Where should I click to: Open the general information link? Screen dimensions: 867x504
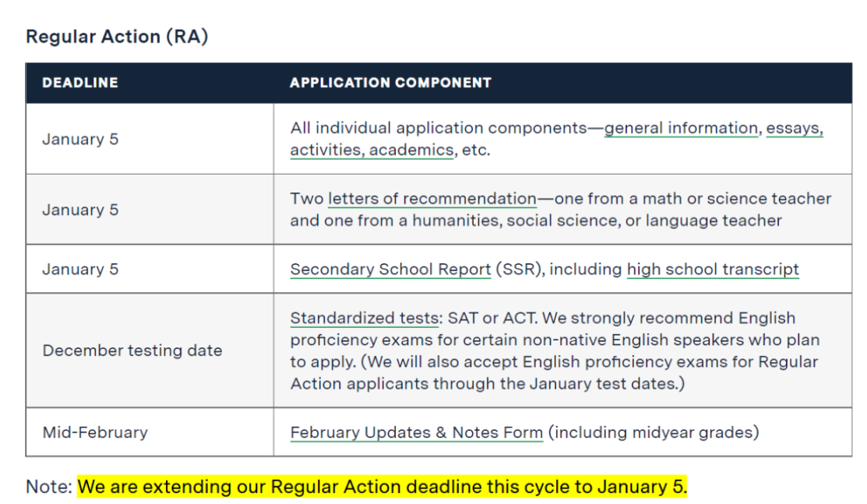(681, 128)
